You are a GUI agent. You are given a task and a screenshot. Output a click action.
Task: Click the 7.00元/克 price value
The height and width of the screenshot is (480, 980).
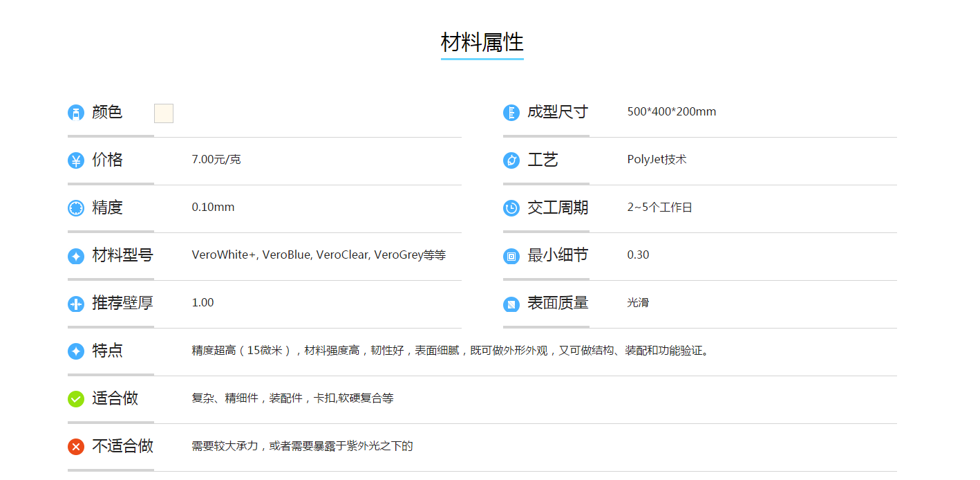point(216,160)
